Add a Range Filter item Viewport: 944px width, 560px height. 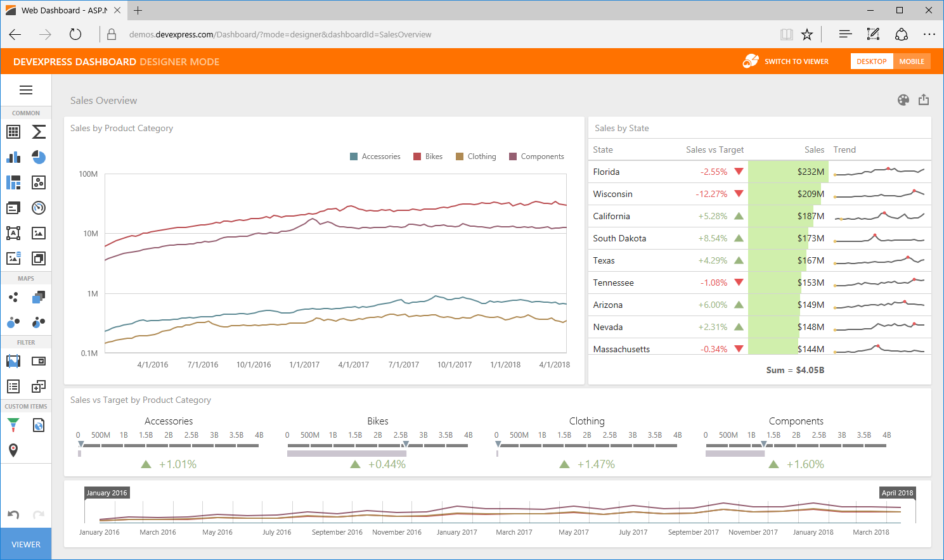tap(13, 361)
